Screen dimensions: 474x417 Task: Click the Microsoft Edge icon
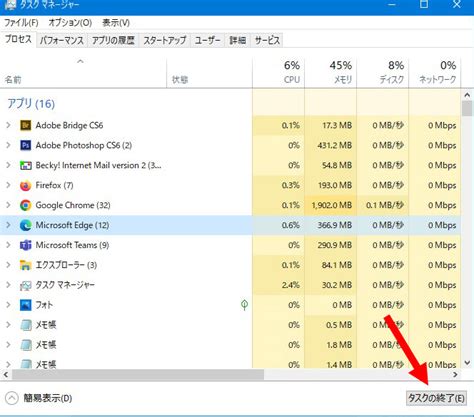point(26,225)
